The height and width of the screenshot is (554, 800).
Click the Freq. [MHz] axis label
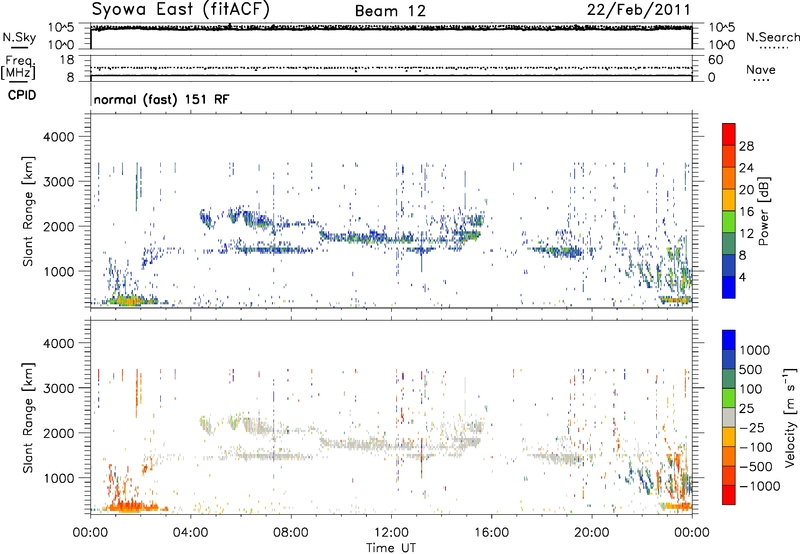[18, 67]
